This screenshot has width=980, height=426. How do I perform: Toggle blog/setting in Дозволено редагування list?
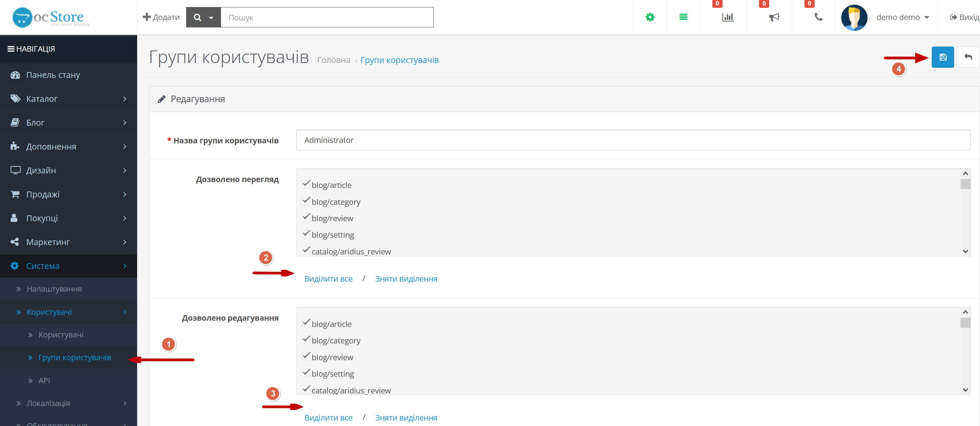[x=306, y=372]
